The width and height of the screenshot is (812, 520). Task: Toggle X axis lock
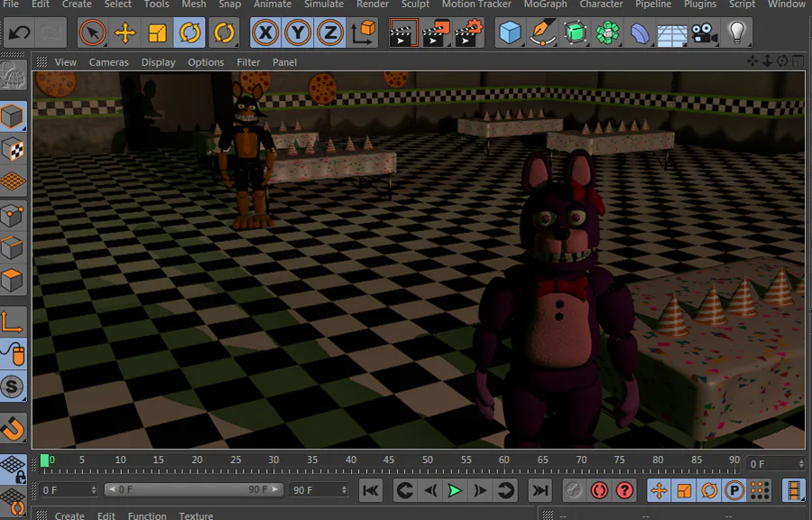click(265, 32)
